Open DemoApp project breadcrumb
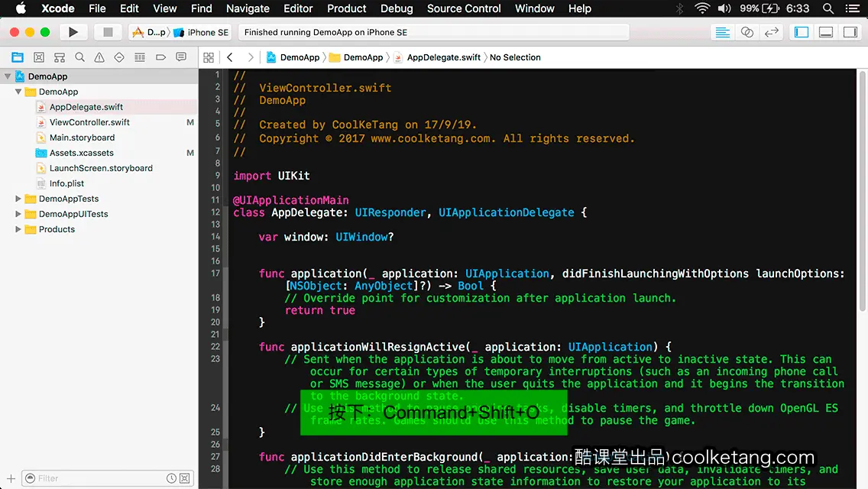 click(293, 57)
